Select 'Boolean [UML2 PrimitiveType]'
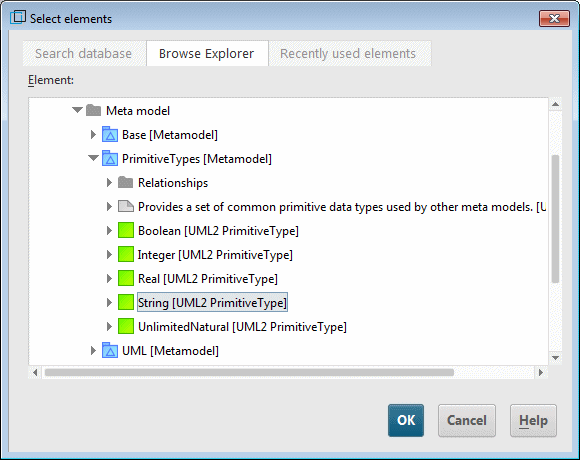This screenshot has width=580, height=460. click(218, 231)
